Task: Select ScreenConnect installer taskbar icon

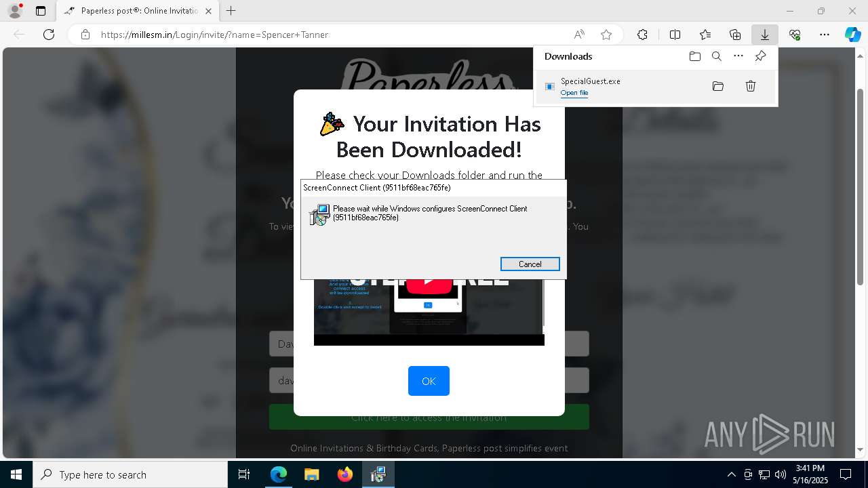Action: tap(378, 474)
